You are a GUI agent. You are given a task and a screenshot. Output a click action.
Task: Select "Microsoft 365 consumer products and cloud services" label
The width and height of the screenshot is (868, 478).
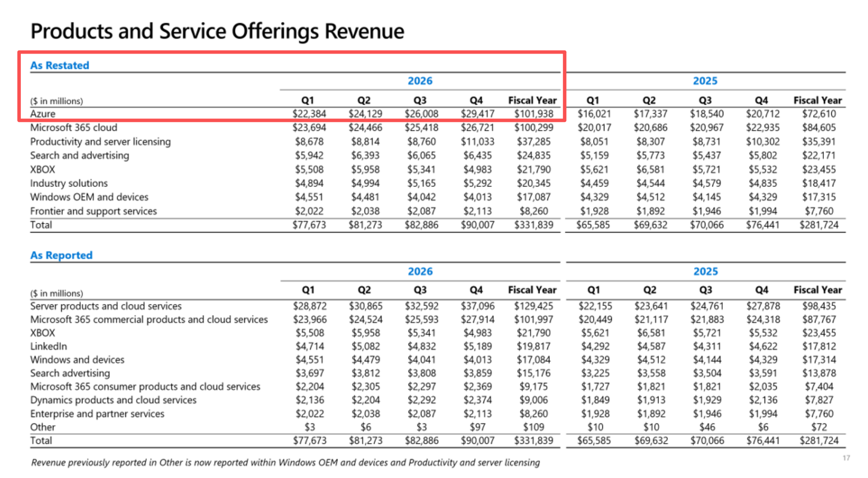tap(145, 387)
